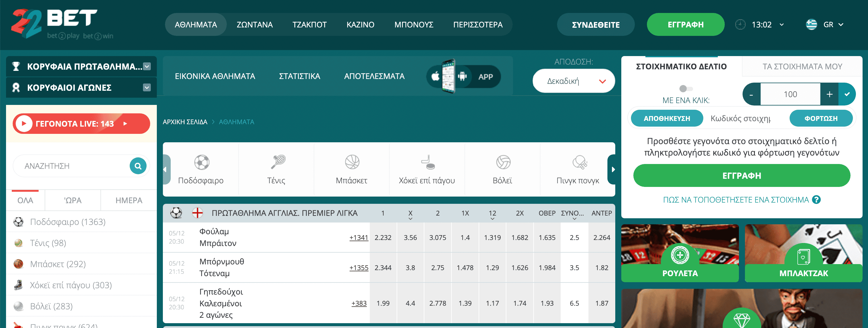868x328 pixels.
Task: Click the header ΕΓΓΡΑΦΗ button
Action: 685,25
